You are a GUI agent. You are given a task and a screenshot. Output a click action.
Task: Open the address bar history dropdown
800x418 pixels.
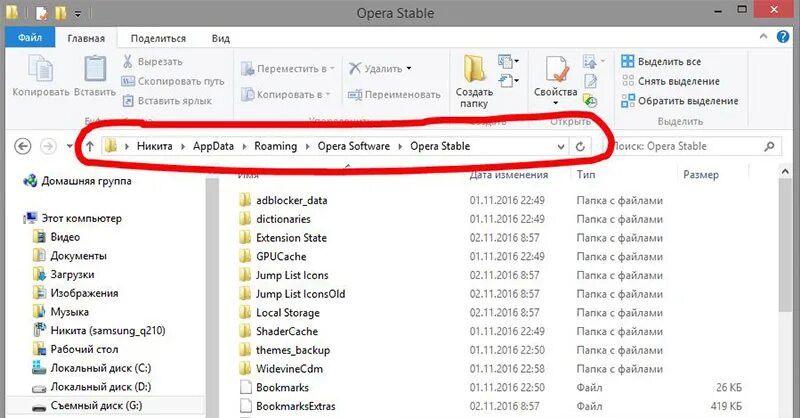pyautogui.click(x=561, y=146)
